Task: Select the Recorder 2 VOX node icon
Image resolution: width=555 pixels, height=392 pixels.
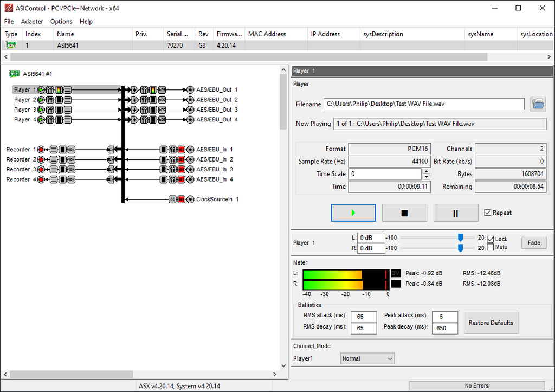Action: [71, 160]
